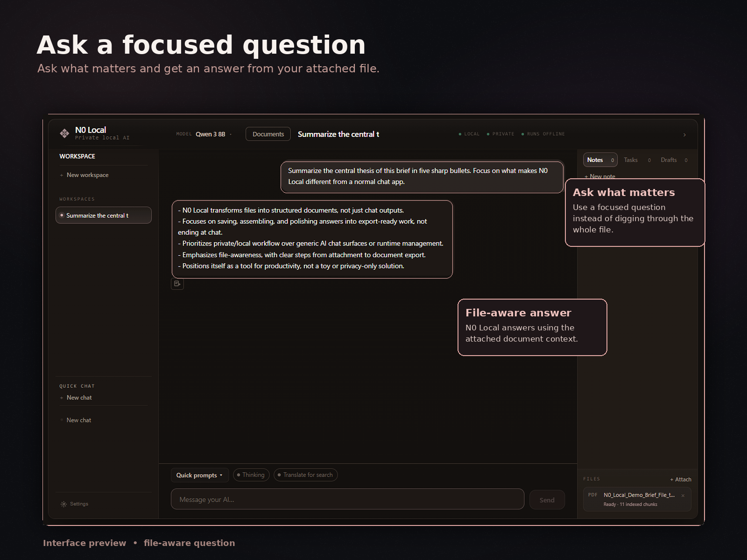Image resolution: width=747 pixels, height=560 pixels.
Task: Click the RUNS OFFLINE status indicator
Action: coord(543,134)
